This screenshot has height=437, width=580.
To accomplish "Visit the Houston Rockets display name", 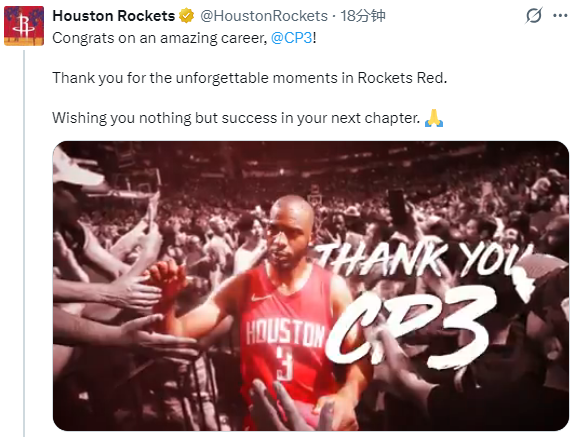I will 114,16.
